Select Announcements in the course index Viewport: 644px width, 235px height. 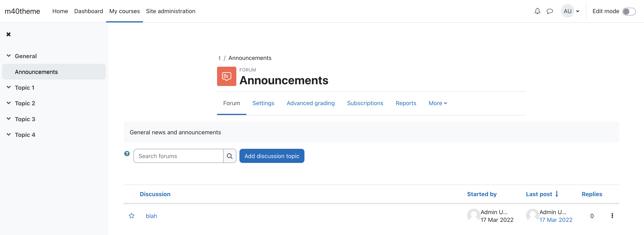(x=54, y=72)
